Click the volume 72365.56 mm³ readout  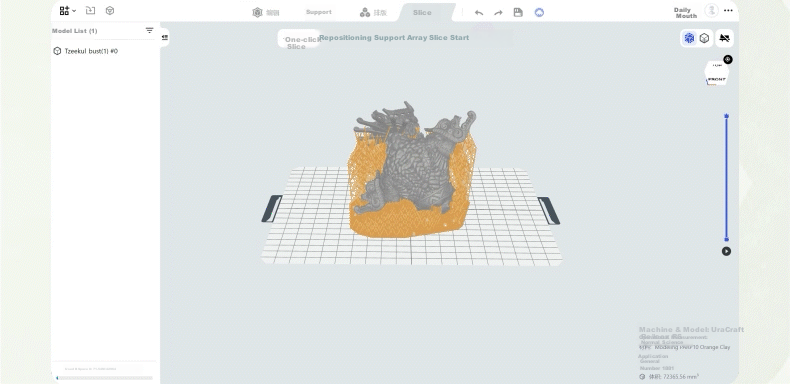pos(674,376)
